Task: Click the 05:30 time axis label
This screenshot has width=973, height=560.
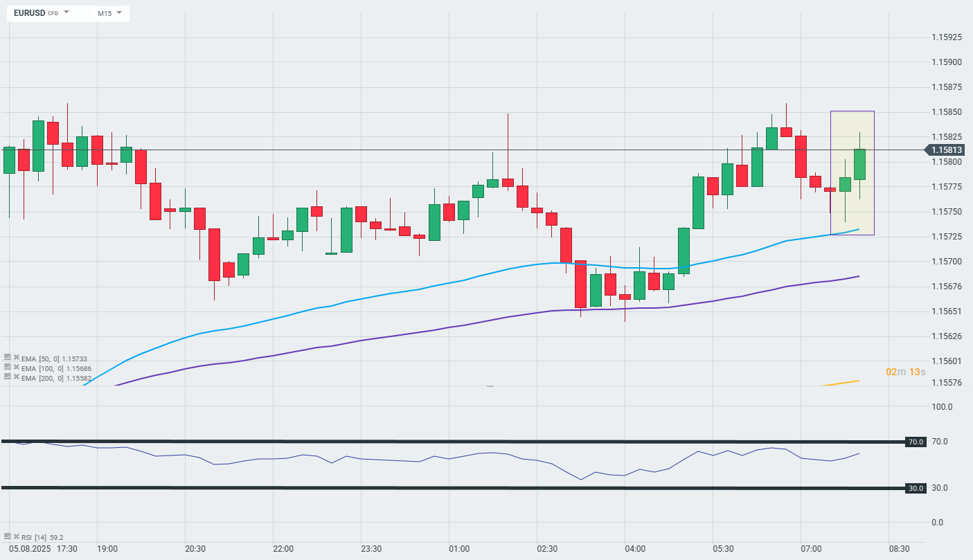Action: pos(723,549)
